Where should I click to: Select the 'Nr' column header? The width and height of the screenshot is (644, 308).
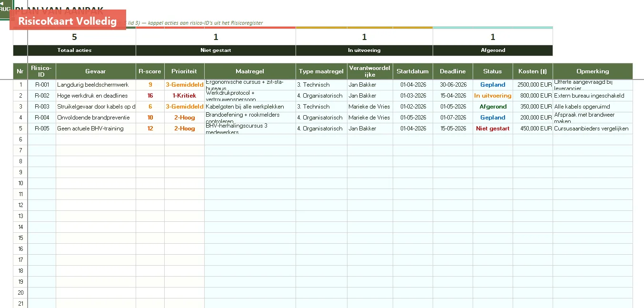click(20, 71)
